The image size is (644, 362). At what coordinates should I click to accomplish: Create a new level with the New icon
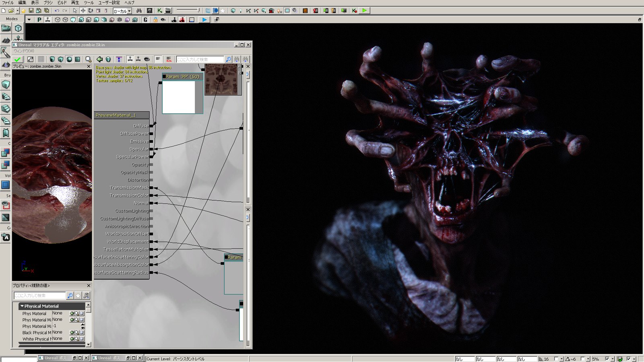[4, 10]
